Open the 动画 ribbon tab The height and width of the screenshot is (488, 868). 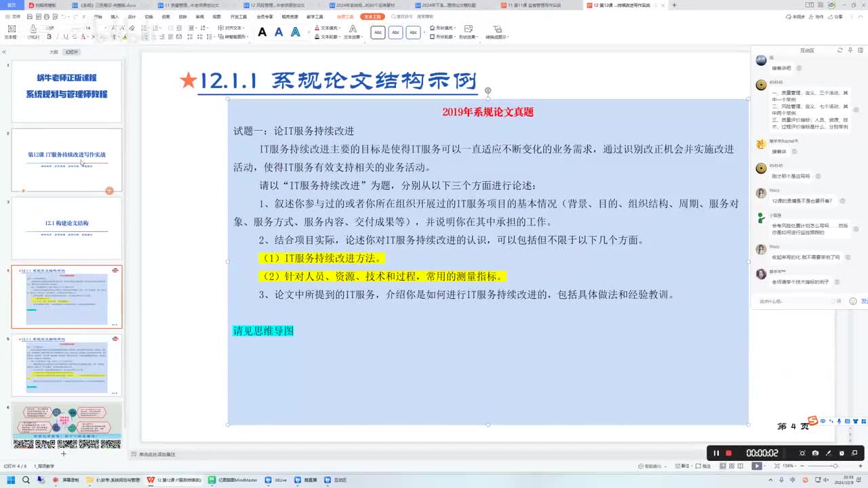tap(165, 16)
